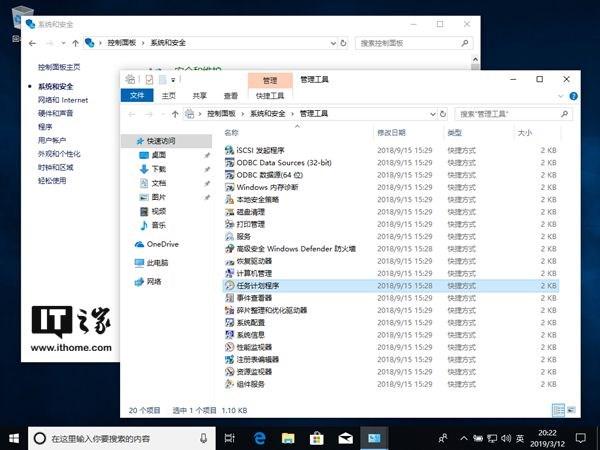Refresh the 管理工具 address bar
Image resolution: width=600 pixels, height=450 pixels.
tap(443, 114)
